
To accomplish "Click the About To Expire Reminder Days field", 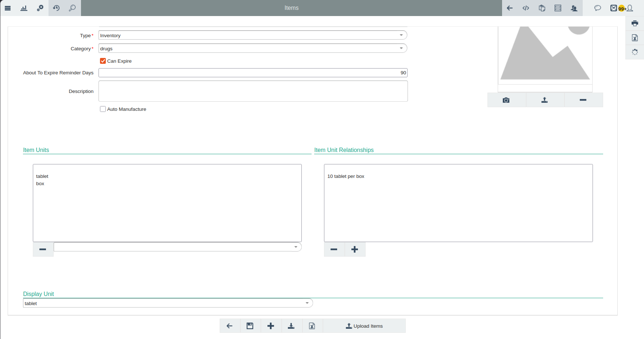I will (x=252, y=73).
